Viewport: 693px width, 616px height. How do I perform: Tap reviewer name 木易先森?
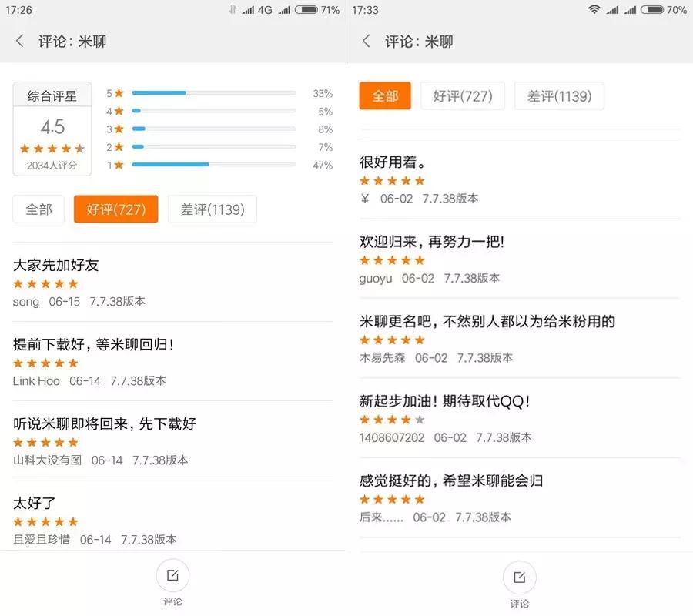382,357
